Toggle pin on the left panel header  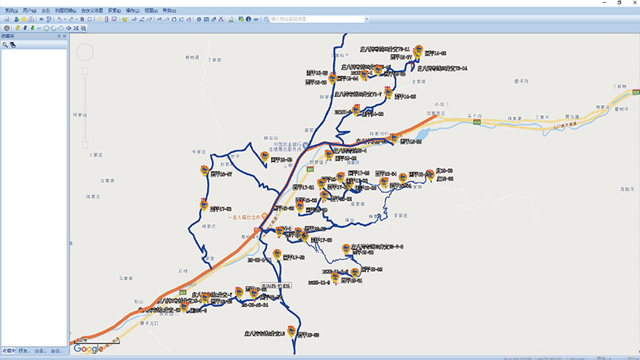tap(59, 36)
